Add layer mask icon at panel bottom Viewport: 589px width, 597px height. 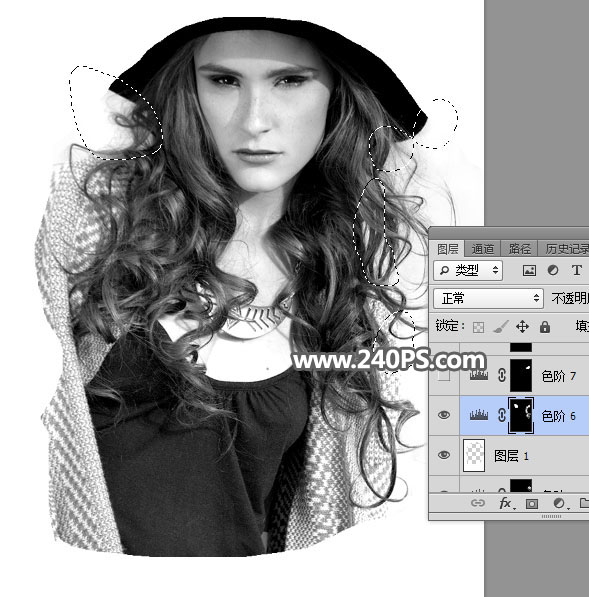tap(532, 504)
